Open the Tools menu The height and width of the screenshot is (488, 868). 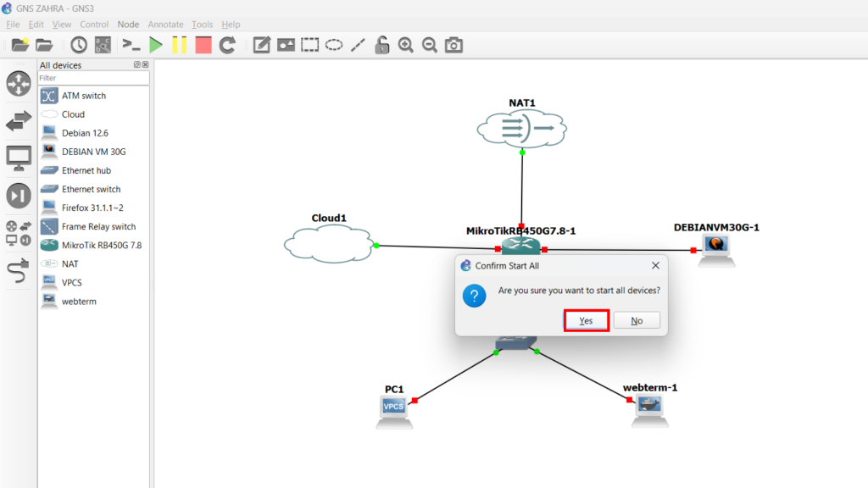click(203, 25)
